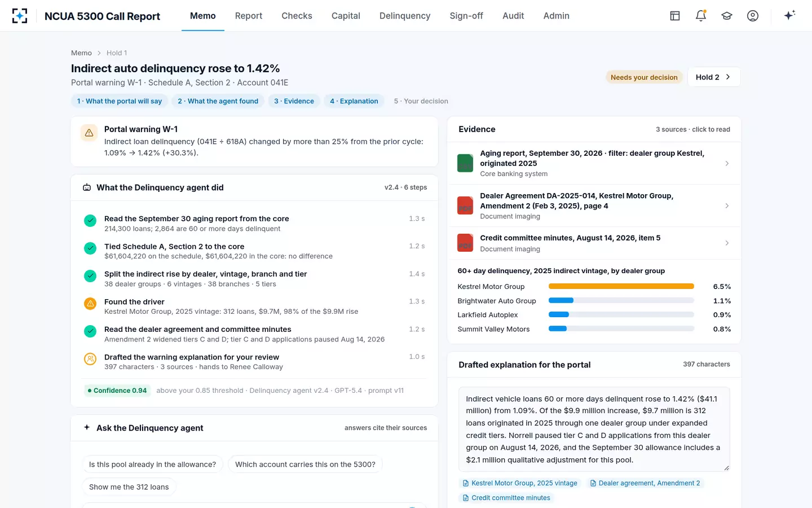This screenshot has width=812, height=508.
Task: Open the Audit tab
Action: (x=513, y=16)
